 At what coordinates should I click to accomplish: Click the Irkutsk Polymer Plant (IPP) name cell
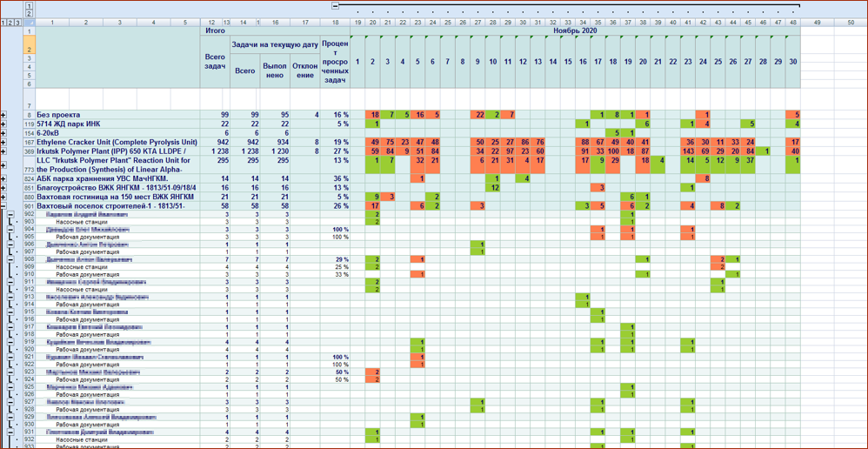tap(117, 151)
